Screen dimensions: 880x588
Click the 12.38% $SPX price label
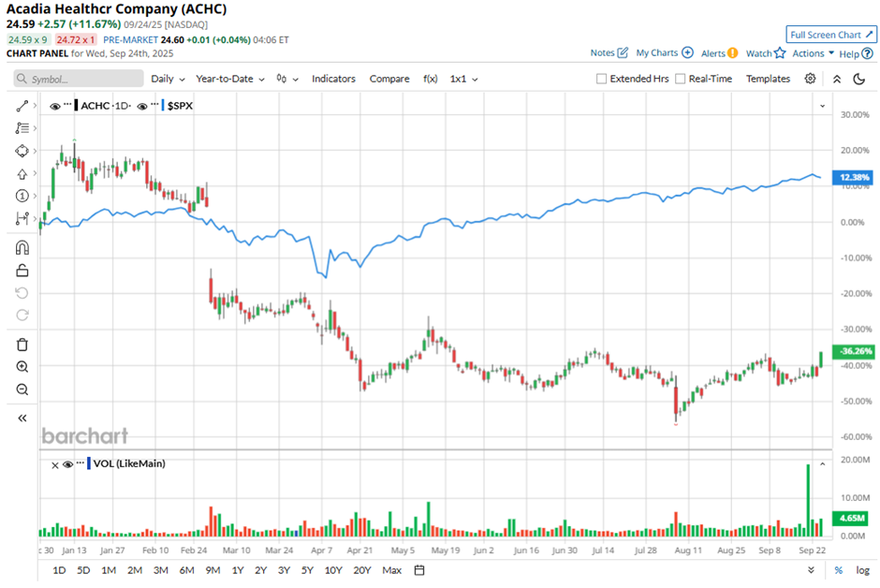(853, 177)
